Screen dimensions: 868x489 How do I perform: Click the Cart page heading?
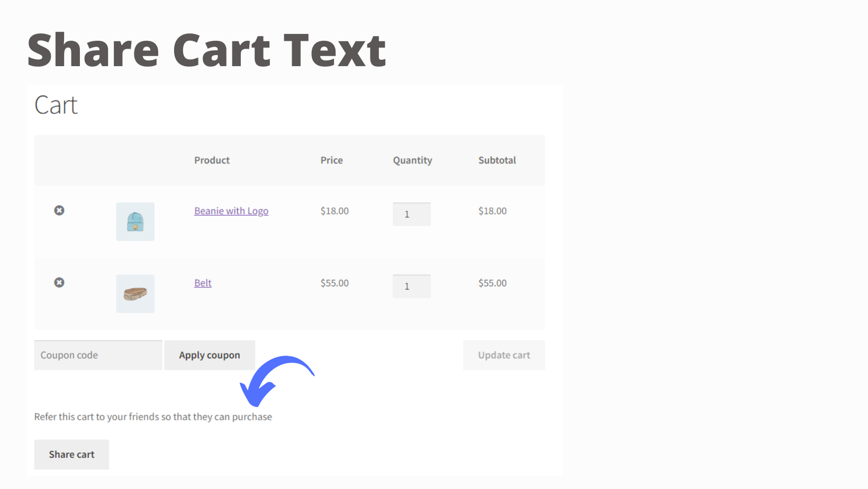tap(56, 105)
